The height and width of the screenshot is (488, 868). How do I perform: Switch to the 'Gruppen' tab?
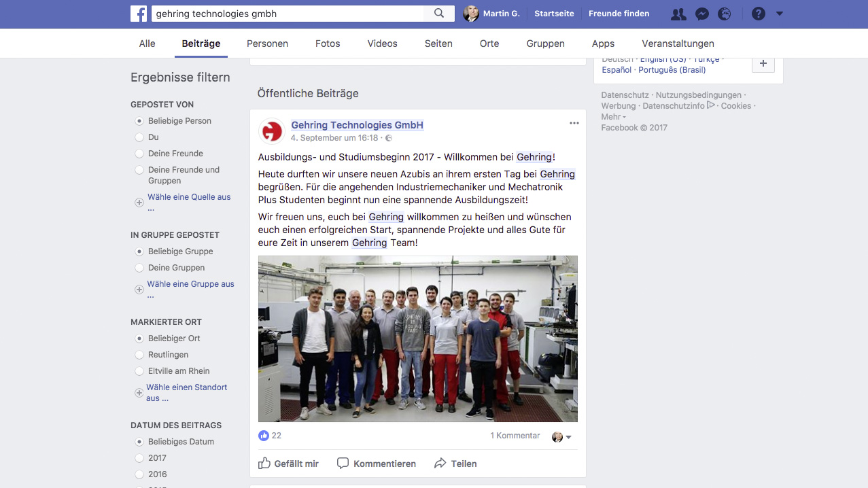[x=546, y=43]
